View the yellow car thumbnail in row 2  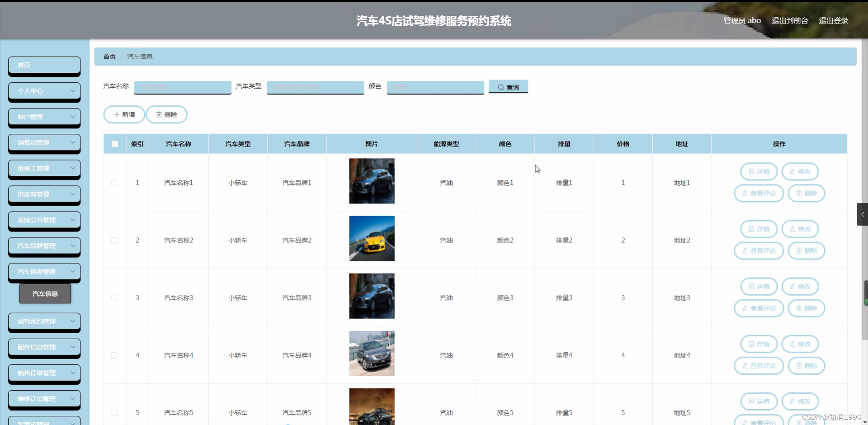371,238
